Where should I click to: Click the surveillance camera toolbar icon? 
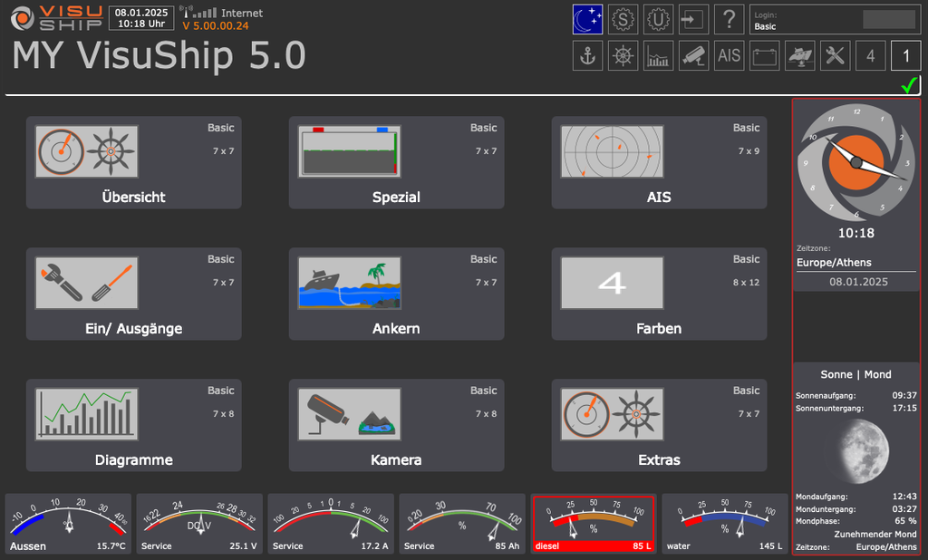click(693, 55)
